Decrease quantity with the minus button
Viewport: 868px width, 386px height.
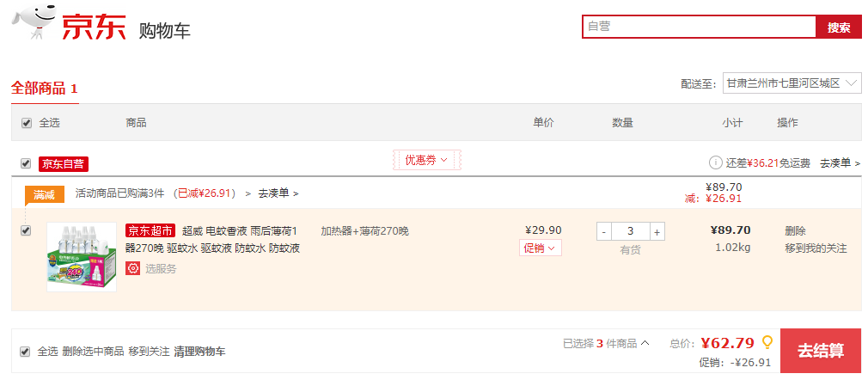click(604, 231)
